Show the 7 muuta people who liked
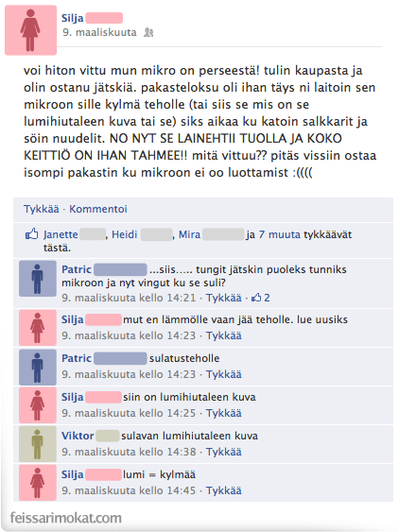 click(280, 234)
